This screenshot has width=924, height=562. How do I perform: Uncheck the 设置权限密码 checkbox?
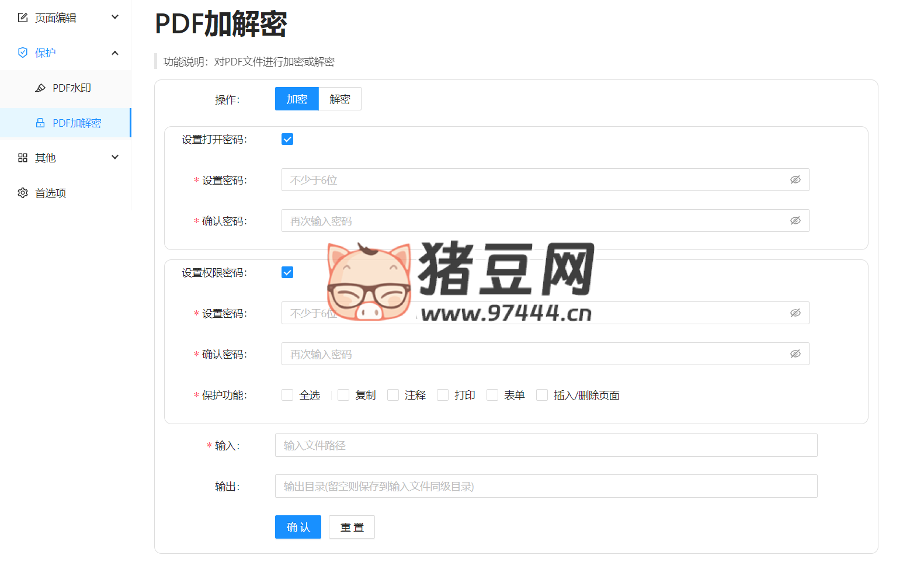point(287,272)
